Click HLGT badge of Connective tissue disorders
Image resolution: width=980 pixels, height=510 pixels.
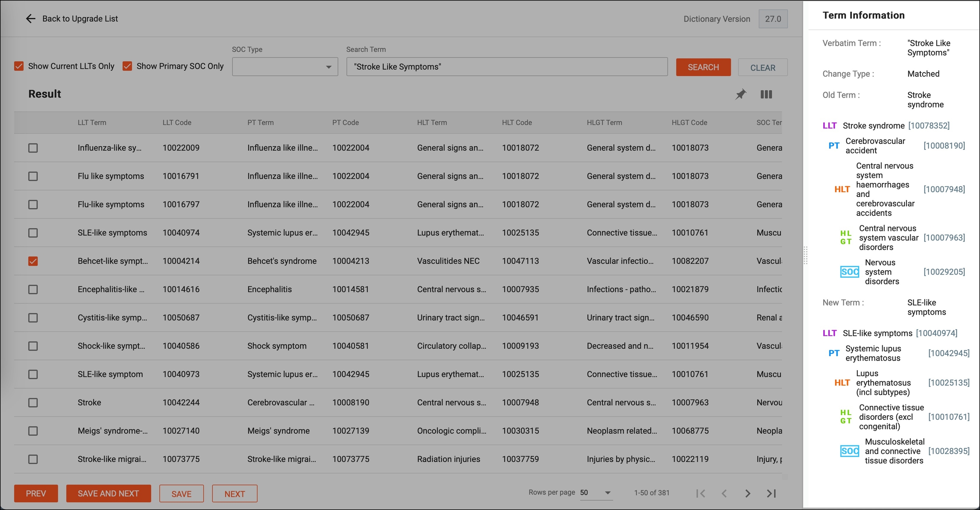[x=846, y=417]
